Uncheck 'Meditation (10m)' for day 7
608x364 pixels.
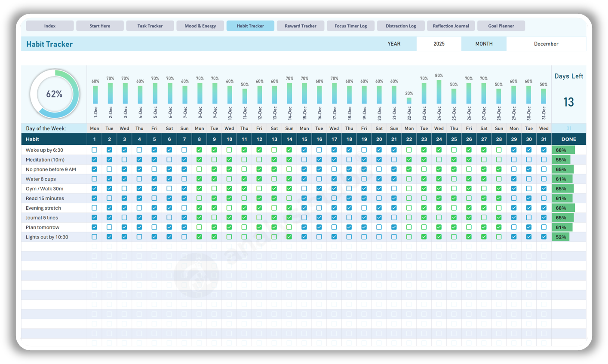tap(184, 159)
